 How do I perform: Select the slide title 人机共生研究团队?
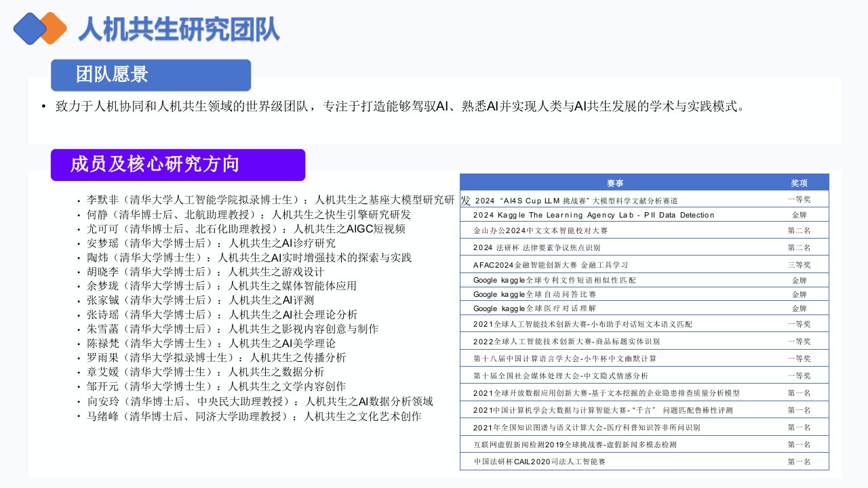[179, 29]
